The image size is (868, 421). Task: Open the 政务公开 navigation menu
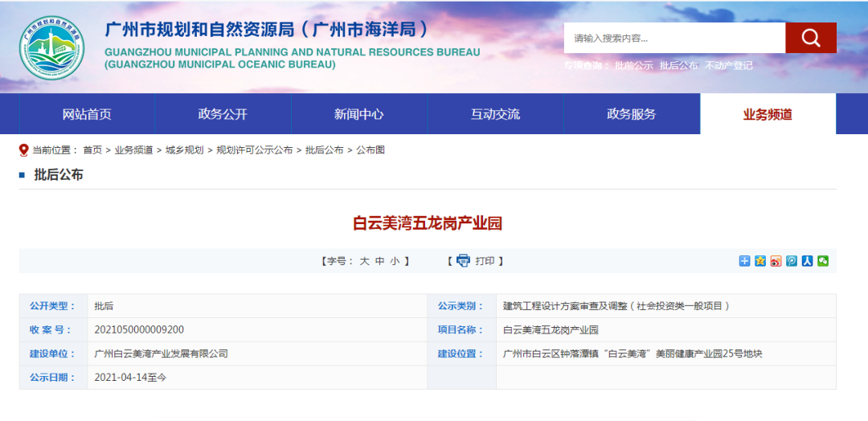223,114
